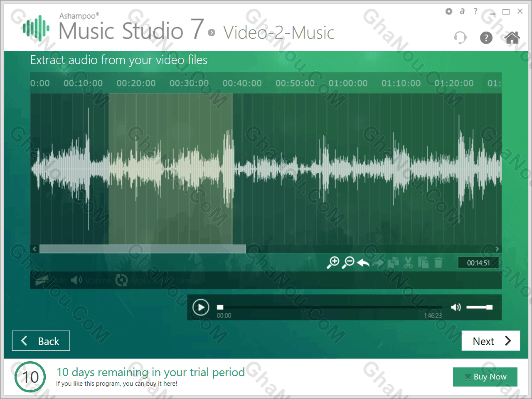The image size is (532, 399).
Task: Open support headset icon
Action: (460, 38)
